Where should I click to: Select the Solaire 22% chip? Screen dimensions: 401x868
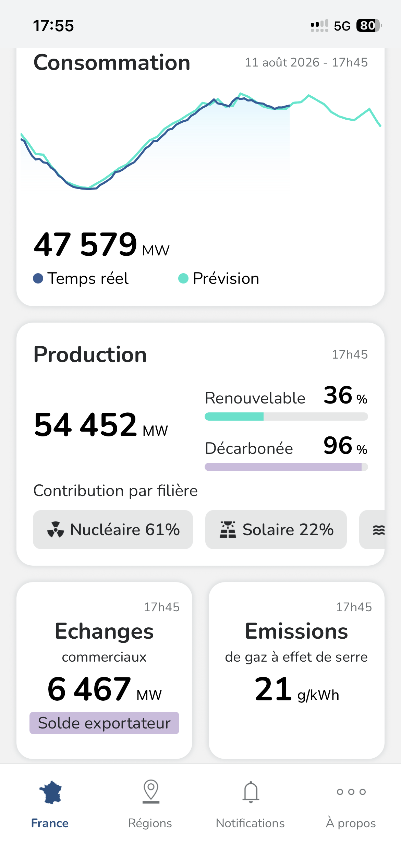coord(276,530)
